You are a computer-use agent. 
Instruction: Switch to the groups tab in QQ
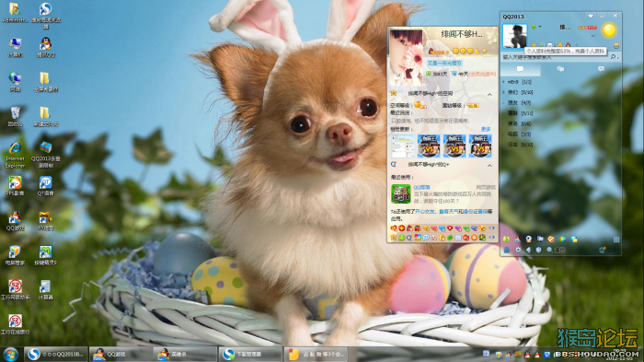560,69
